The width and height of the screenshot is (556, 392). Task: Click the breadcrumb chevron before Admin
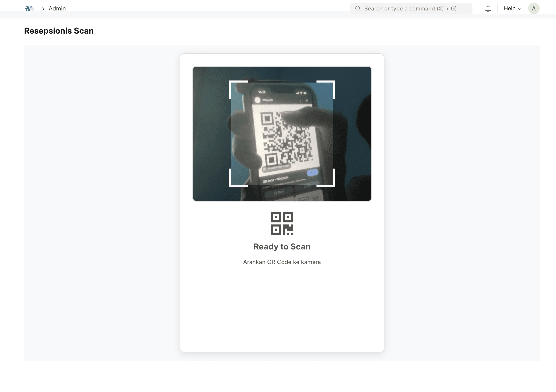[x=43, y=9]
